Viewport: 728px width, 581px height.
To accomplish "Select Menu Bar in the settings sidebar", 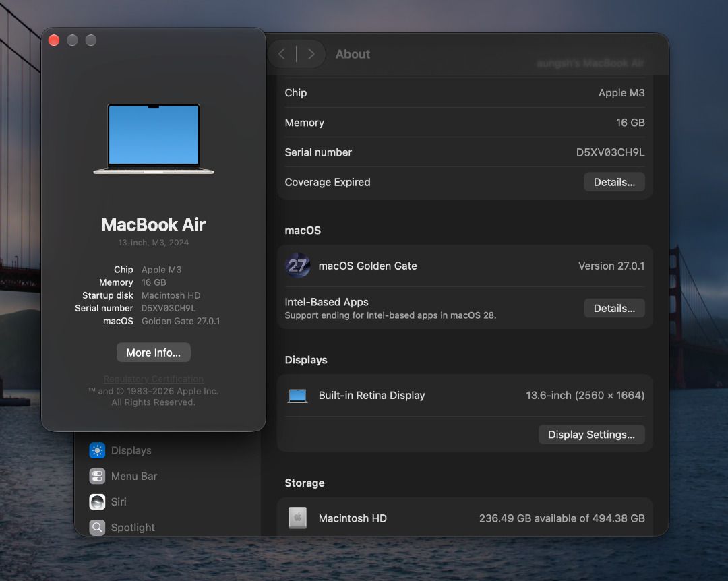I will coord(134,476).
